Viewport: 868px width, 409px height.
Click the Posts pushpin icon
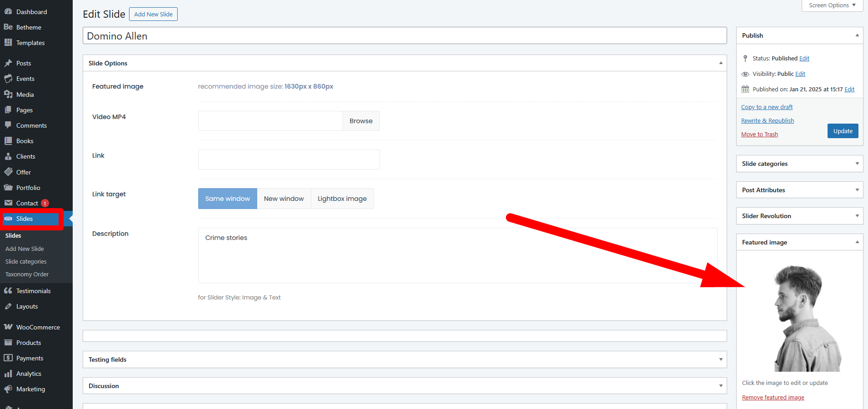[x=8, y=63]
